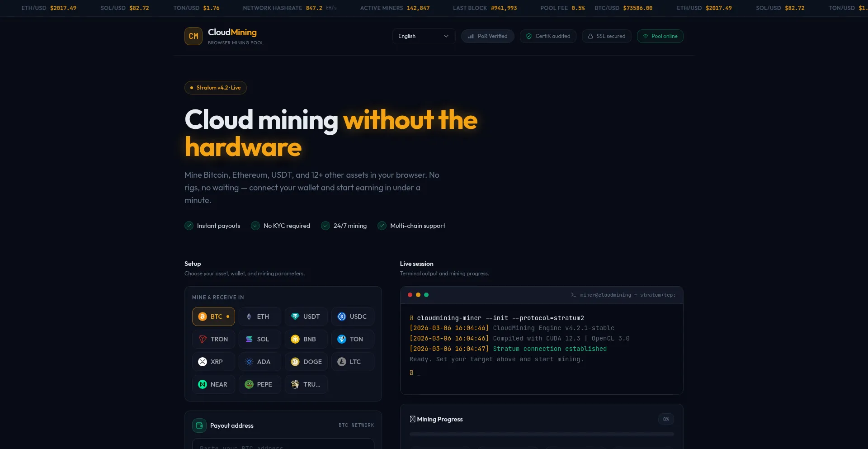Click the Solana logo icon
The width and height of the screenshot is (868, 449).
[249, 339]
